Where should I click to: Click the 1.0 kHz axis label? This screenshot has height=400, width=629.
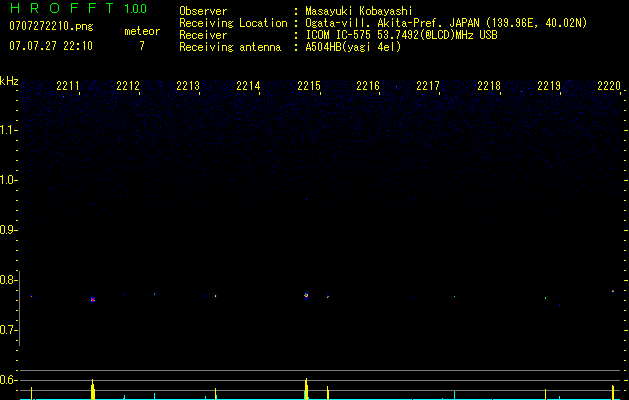click(8, 180)
